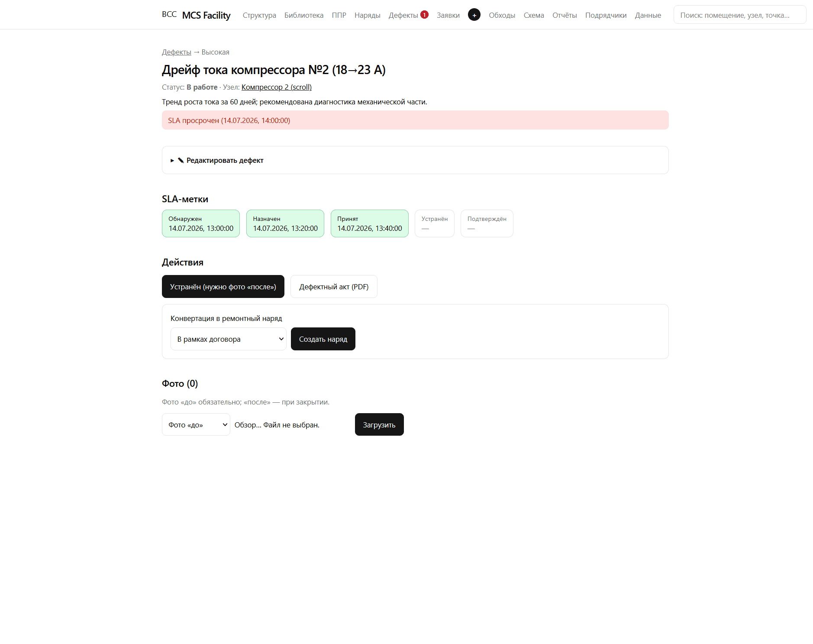Open the В рамках договора dropdown

[x=228, y=339]
